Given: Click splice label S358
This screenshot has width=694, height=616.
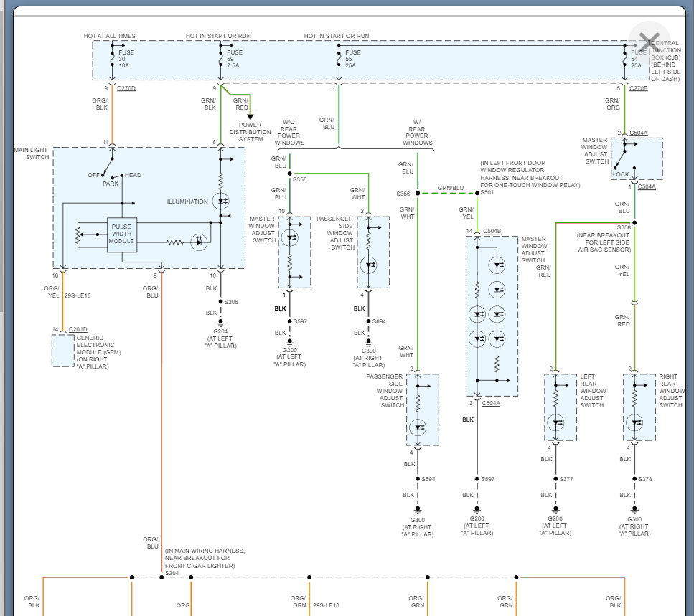Looking at the screenshot, I should (x=624, y=227).
